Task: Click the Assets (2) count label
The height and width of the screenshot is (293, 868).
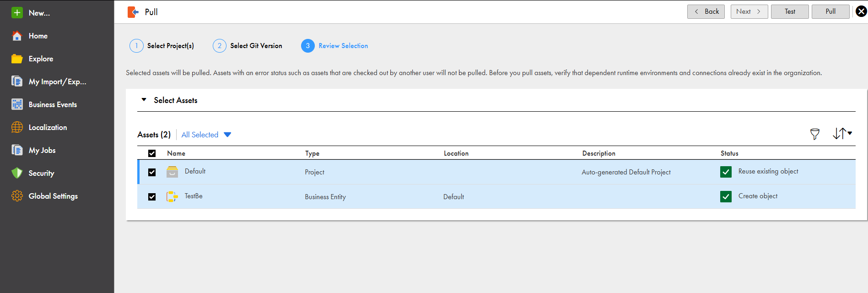Action: [154, 135]
